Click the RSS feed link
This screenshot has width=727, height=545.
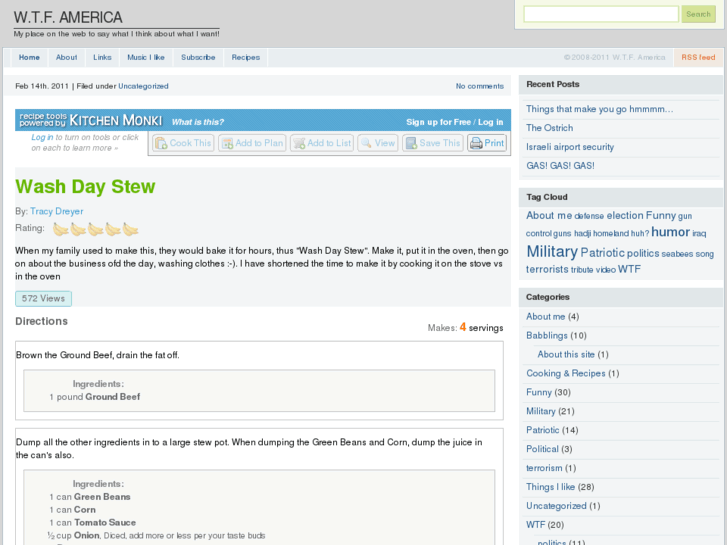[x=698, y=58]
